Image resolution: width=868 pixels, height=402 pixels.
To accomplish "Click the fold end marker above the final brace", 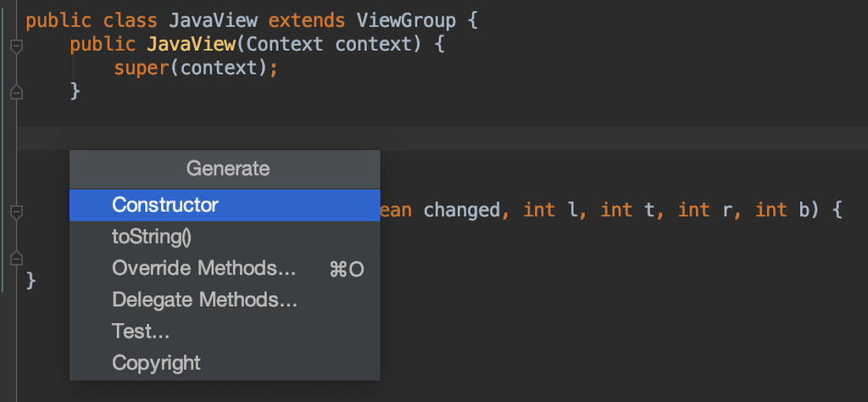I will pos(17,258).
